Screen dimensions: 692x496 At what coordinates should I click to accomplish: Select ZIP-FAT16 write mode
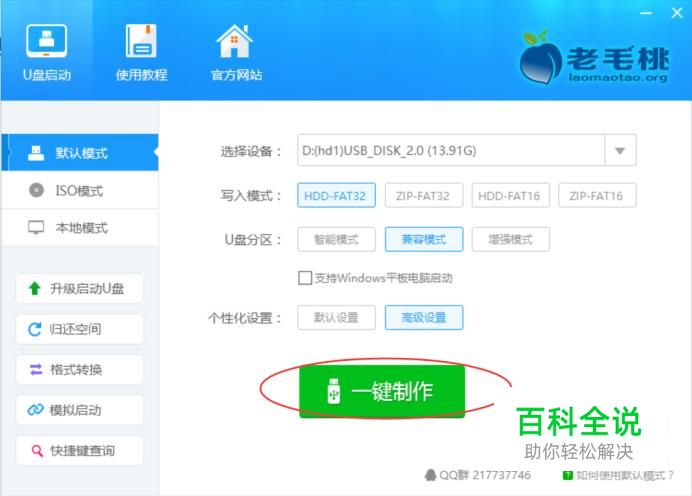(597, 195)
